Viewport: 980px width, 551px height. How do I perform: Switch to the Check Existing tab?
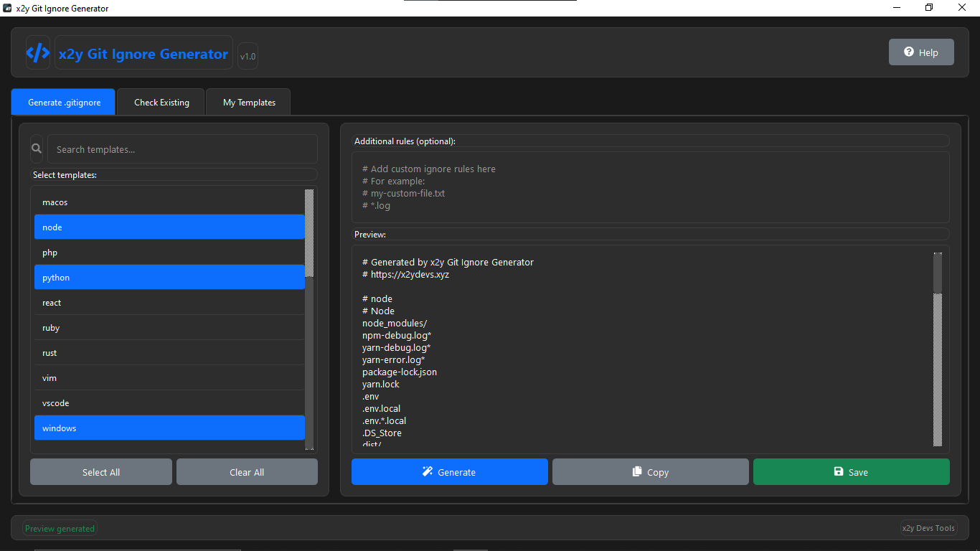coord(160,102)
